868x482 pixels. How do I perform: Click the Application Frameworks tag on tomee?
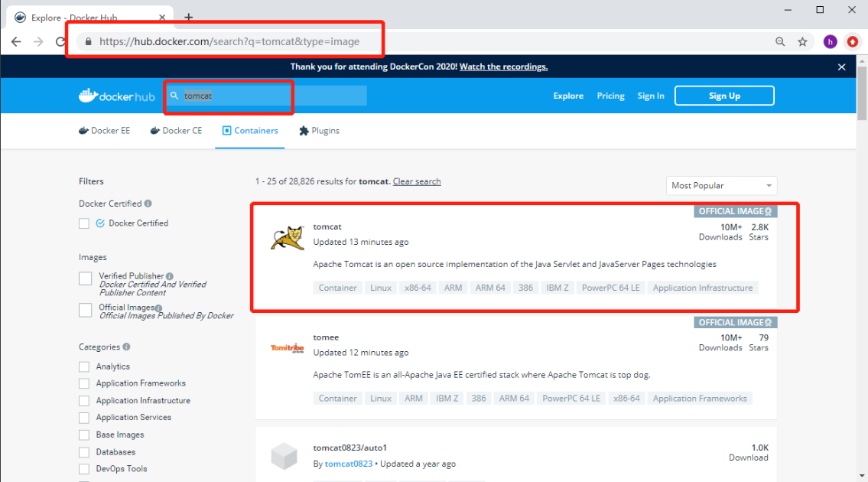[700, 399]
